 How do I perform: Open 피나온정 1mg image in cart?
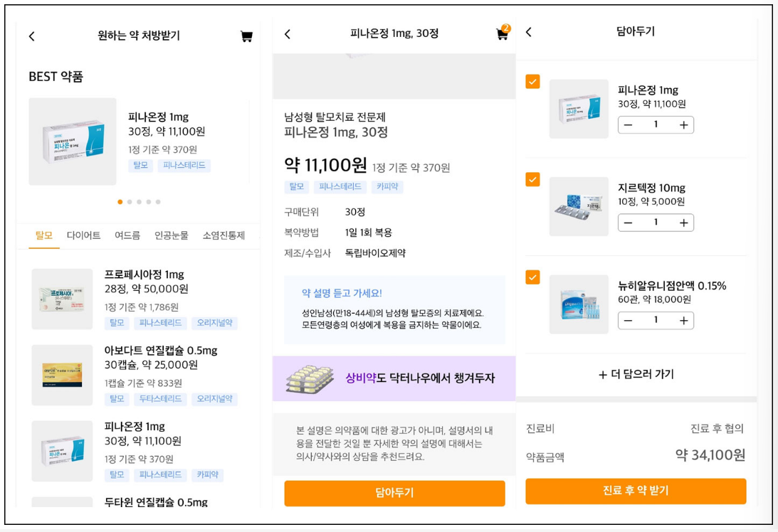[579, 109]
